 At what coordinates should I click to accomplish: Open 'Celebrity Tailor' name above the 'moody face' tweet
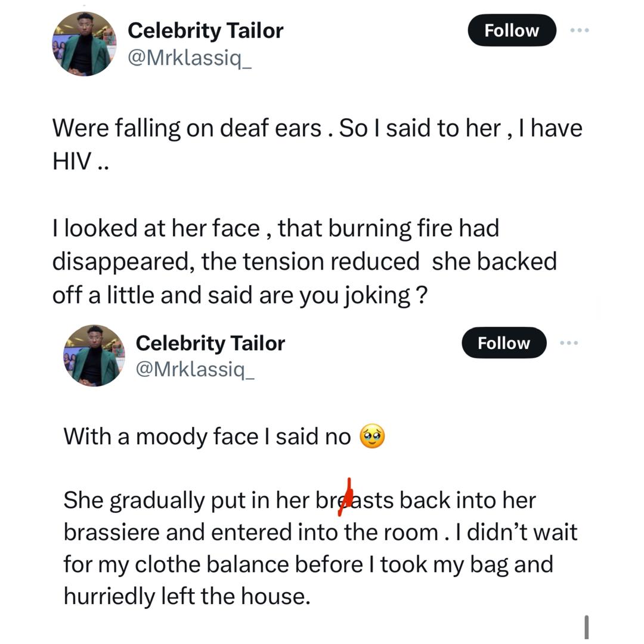point(210,343)
